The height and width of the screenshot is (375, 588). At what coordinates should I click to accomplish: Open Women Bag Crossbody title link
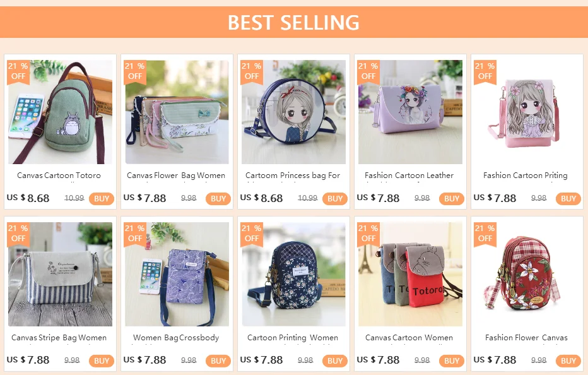[x=176, y=338]
